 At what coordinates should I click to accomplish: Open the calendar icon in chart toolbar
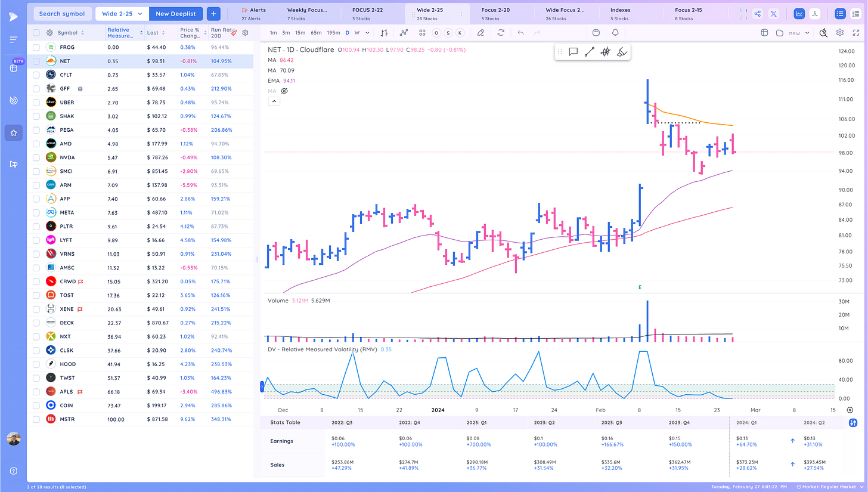pyautogui.click(x=597, y=33)
